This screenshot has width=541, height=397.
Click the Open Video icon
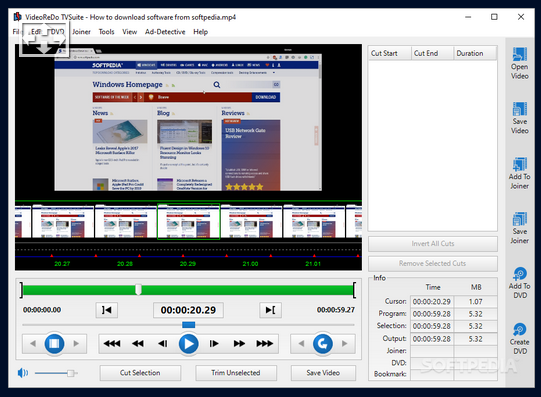(x=520, y=54)
